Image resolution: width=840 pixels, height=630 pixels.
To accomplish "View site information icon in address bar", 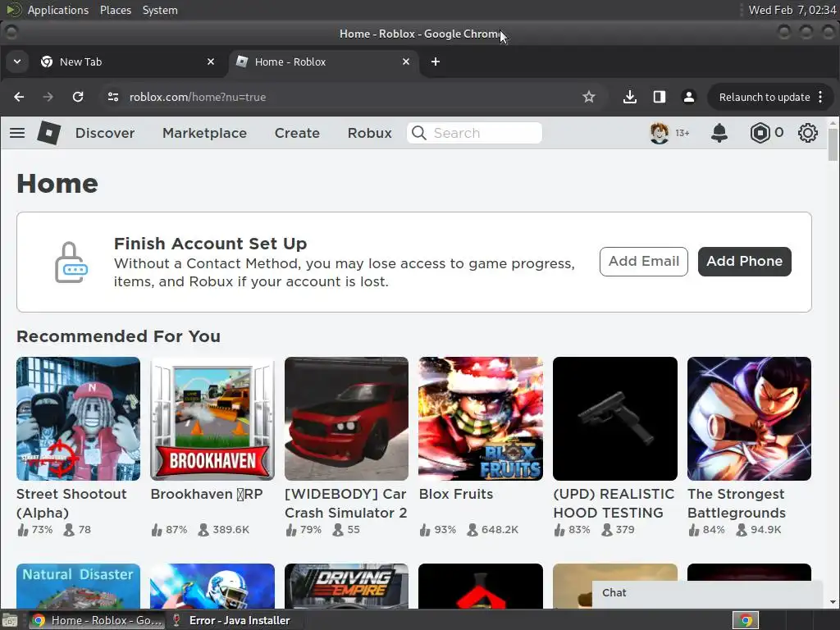I will 113,97.
